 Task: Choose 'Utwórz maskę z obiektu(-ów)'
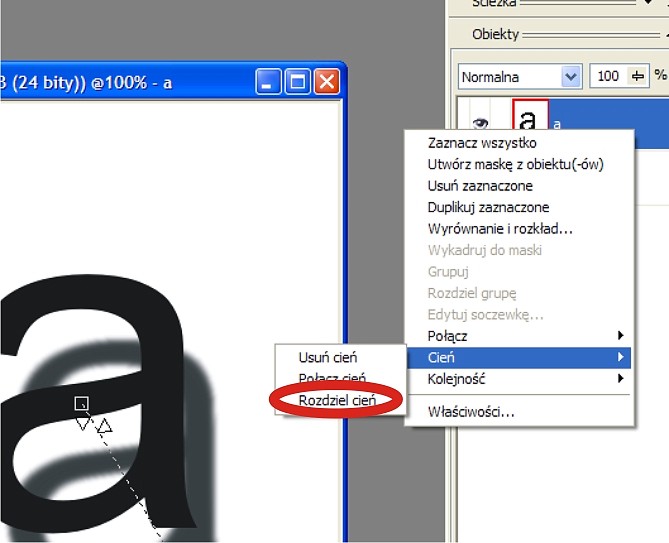point(515,164)
